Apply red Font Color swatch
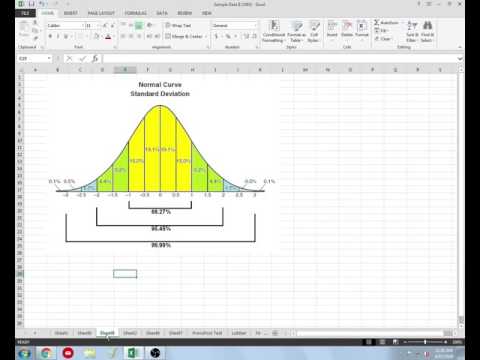 (108, 36)
